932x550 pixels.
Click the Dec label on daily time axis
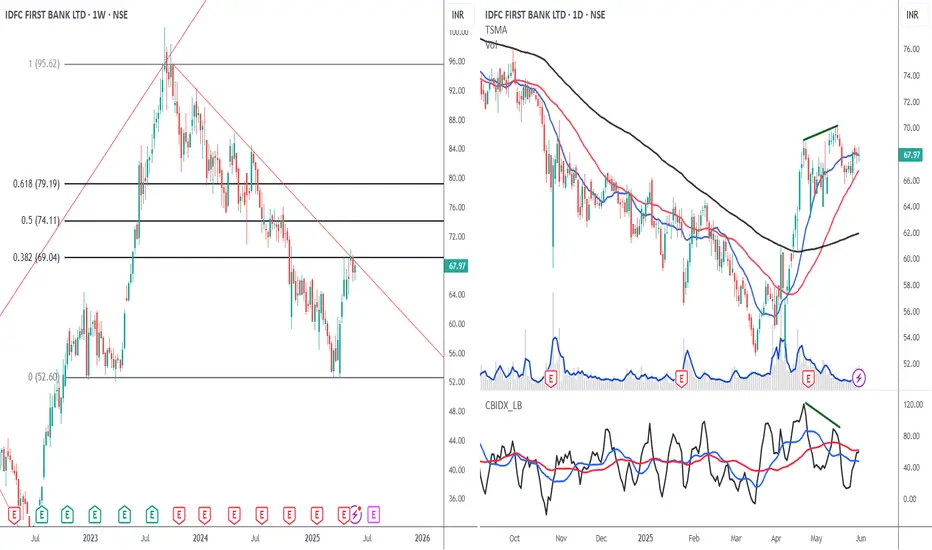(x=601, y=538)
